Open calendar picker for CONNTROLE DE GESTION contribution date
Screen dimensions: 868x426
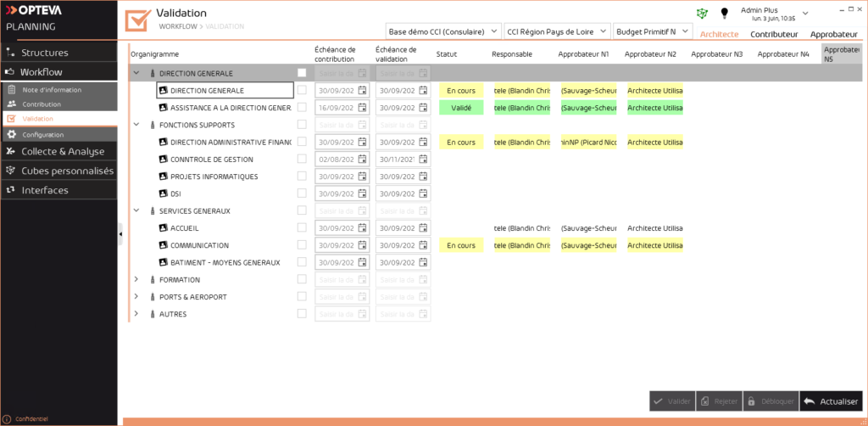(363, 159)
